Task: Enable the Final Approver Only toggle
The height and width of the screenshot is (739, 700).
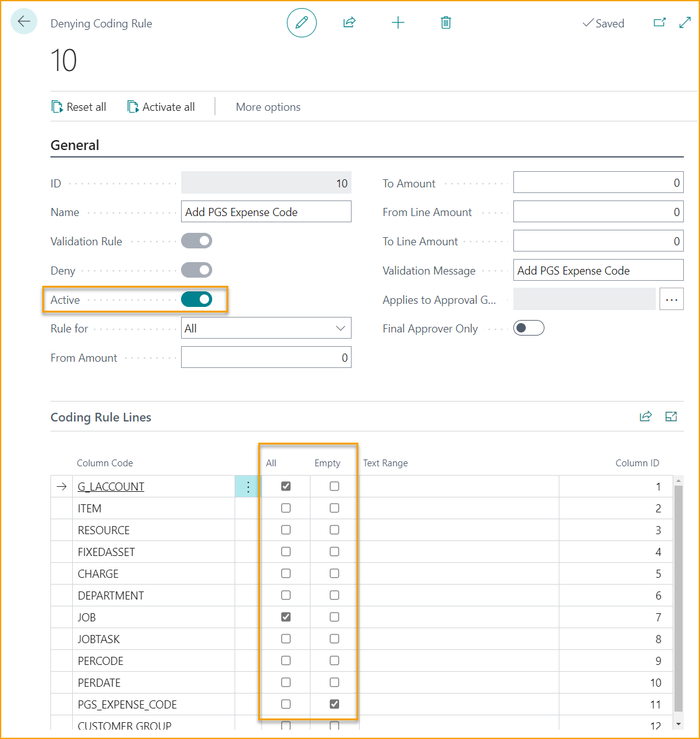Action: point(528,327)
